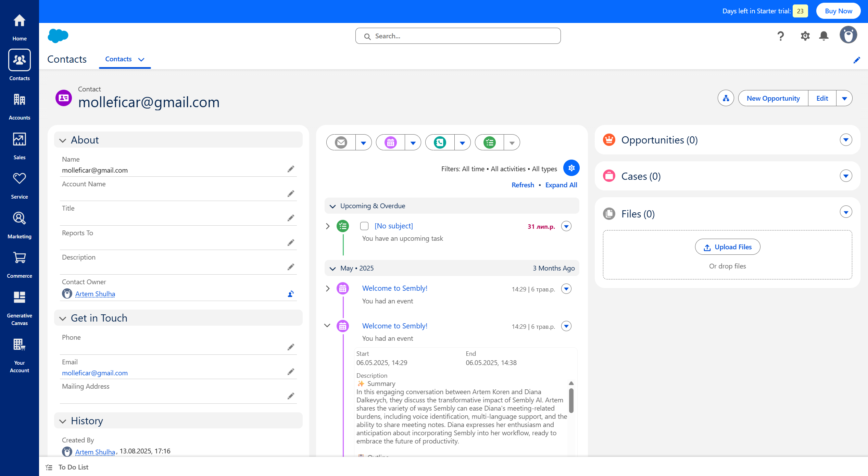Click the New Opportunity button
Viewport: 868px width, 476px height.
(773, 99)
